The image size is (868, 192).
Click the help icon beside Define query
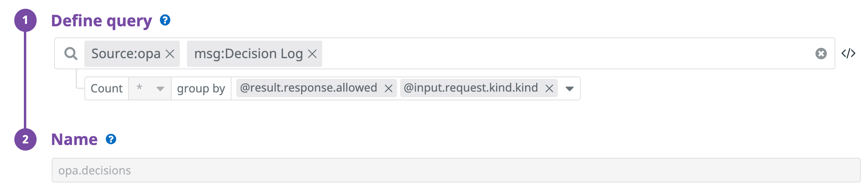(165, 20)
